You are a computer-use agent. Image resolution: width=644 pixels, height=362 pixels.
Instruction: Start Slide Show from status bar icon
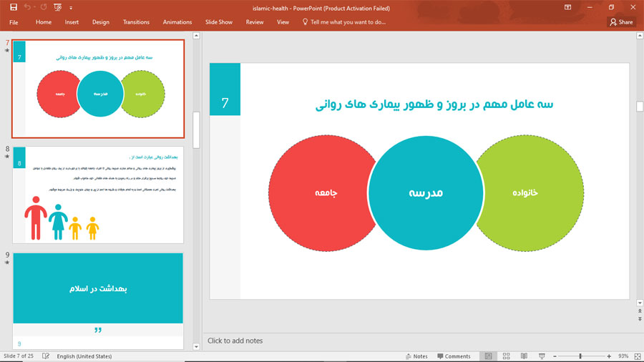pyautogui.click(x=542, y=356)
